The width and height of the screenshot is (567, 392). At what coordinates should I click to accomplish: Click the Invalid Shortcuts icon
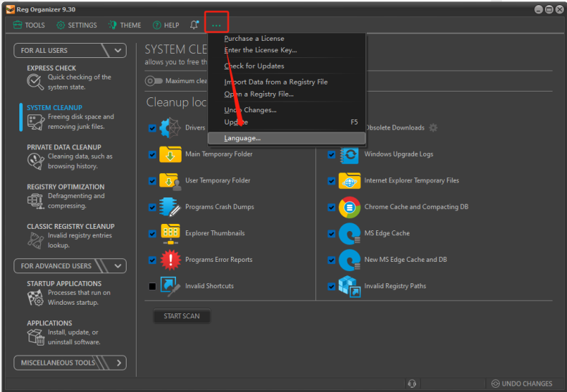point(170,286)
